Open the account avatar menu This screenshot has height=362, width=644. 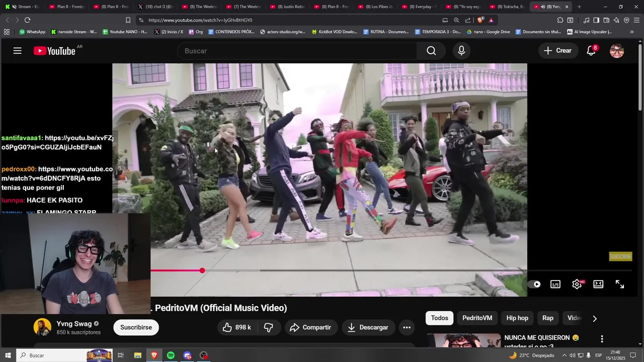tap(617, 51)
